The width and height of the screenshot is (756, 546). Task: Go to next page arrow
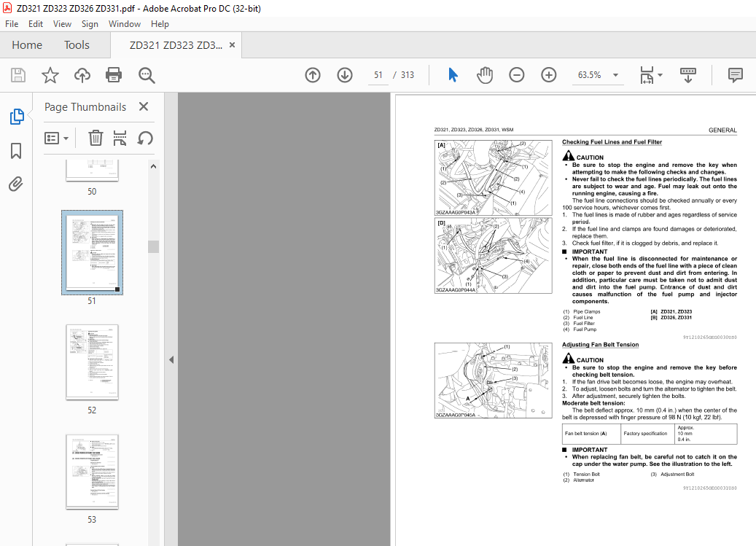(344, 75)
